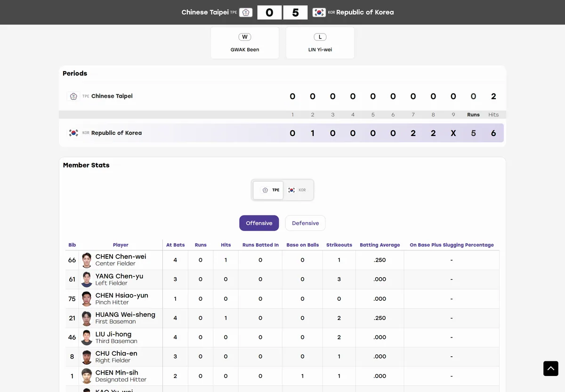This screenshot has height=392, width=565.
Task: Click the Republic of Korea flag in header
Action: 319,12
